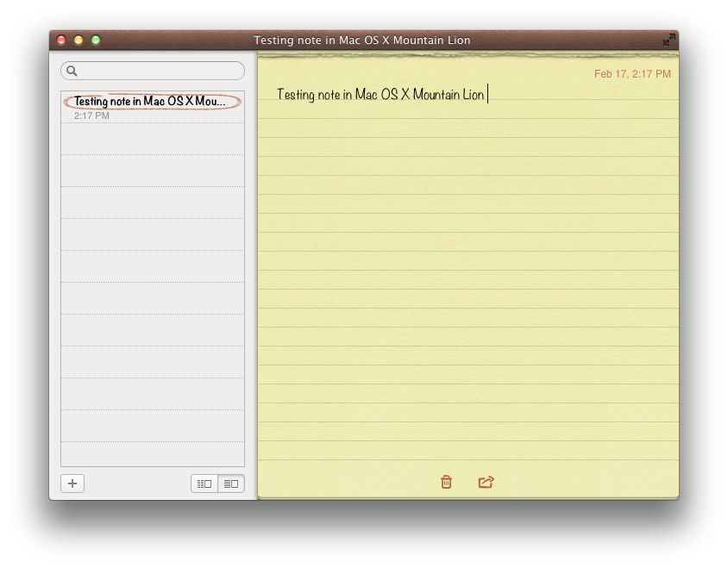Place cursor in 'Testing note in Mac OS X Mountain Lion' text
The height and width of the screenshot is (568, 728).
[380, 95]
